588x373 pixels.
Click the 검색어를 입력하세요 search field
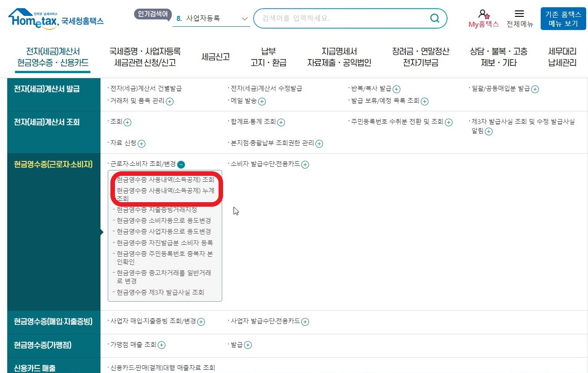click(x=341, y=19)
